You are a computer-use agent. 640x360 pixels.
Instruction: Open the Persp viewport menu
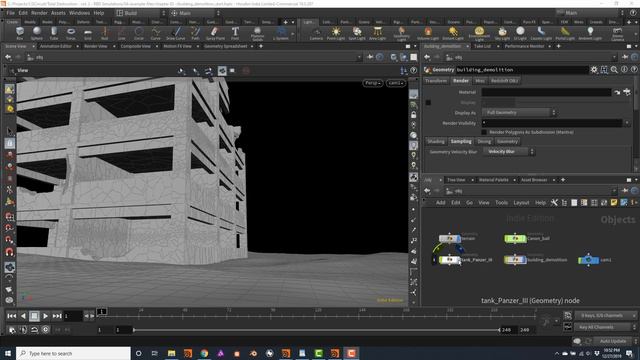(373, 83)
